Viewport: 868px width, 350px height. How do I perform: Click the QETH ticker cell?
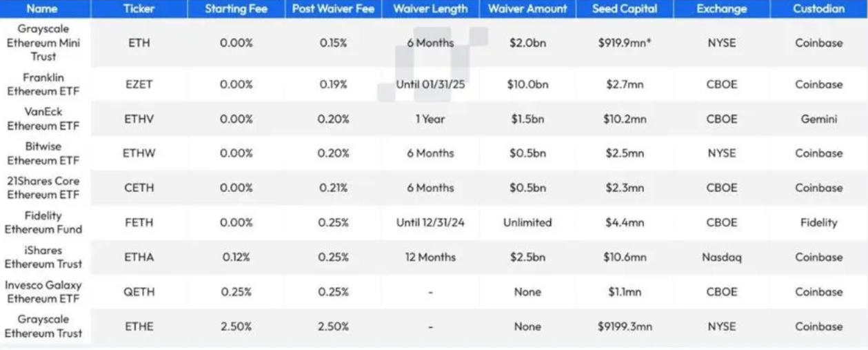(x=139, y=292)
